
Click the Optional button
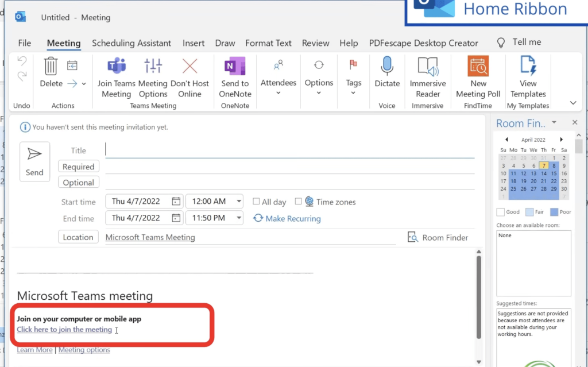click(x=78, y=183)
